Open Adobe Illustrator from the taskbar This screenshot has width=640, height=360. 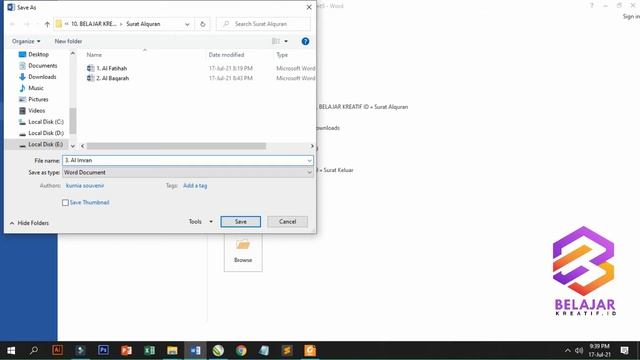point(57,351)
